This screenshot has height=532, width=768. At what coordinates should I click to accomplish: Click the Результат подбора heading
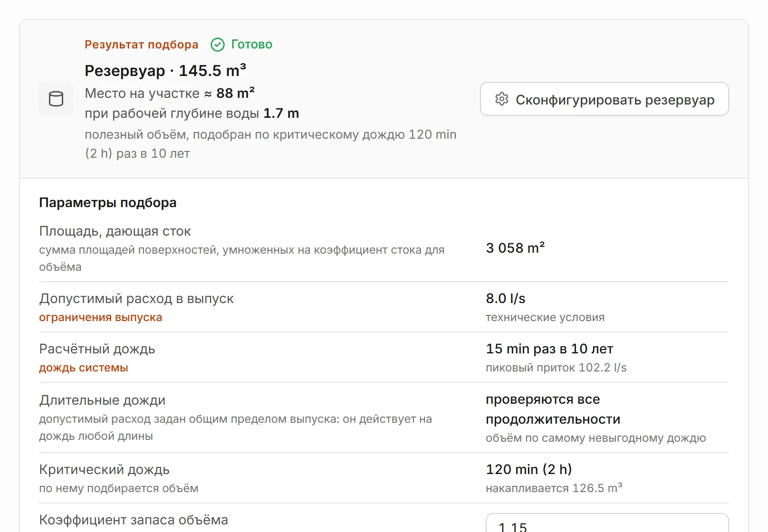point(142,45)
